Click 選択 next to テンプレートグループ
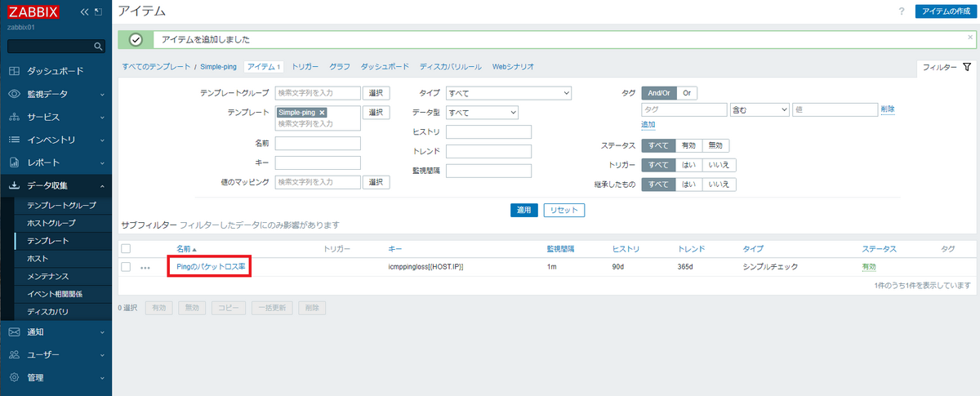The image size is (980, 396). tap(376, 93)
